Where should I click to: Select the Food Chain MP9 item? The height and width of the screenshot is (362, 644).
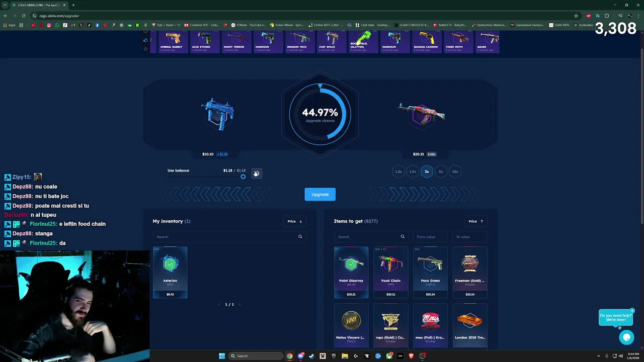coord(391,272)
